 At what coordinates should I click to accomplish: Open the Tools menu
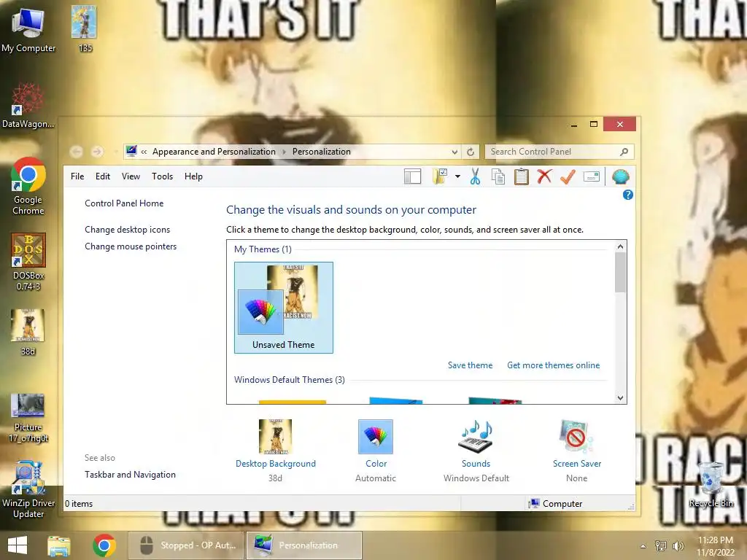point(162,176)
